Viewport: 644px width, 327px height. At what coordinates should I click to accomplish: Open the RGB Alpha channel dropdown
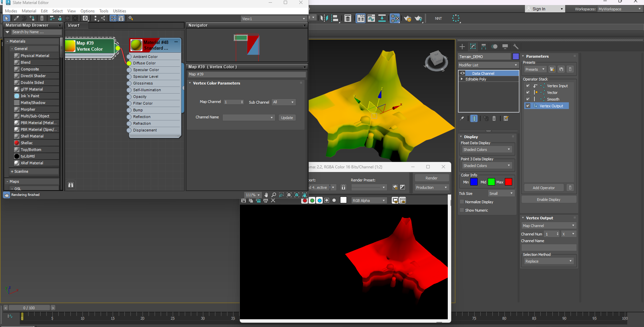[x=369, y=201]
